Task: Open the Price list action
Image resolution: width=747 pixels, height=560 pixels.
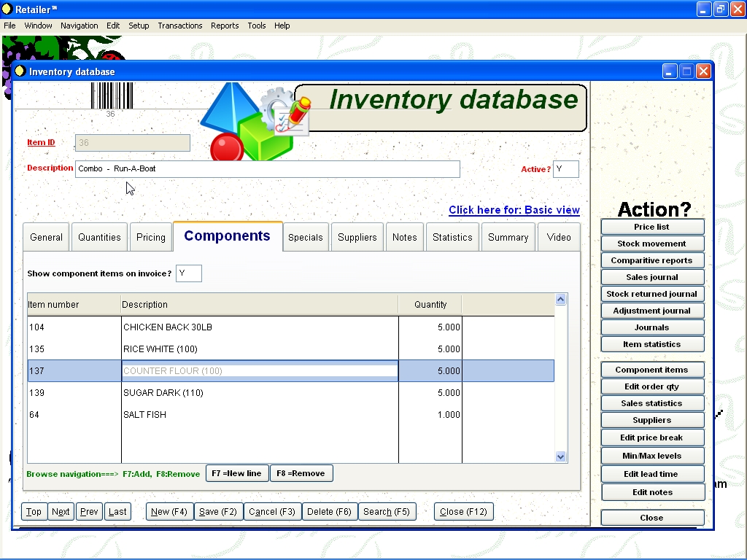Action: 651,227
